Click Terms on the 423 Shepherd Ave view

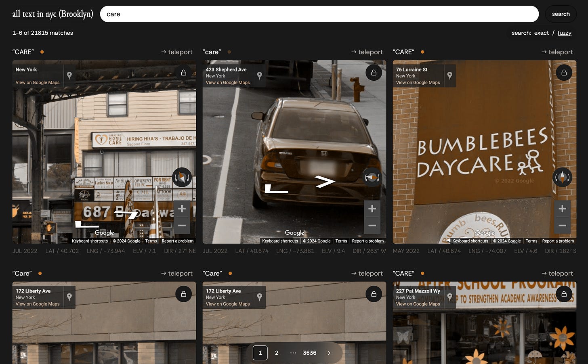coord(341,241)
